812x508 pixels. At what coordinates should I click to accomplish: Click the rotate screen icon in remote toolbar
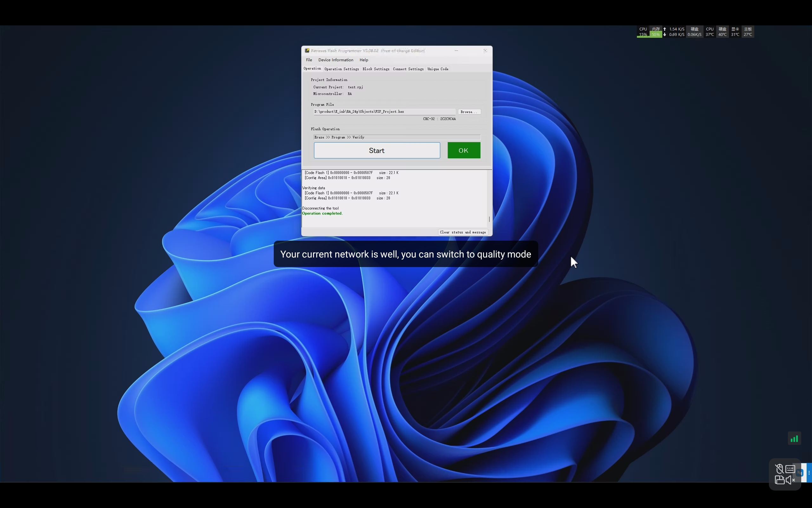779,480
